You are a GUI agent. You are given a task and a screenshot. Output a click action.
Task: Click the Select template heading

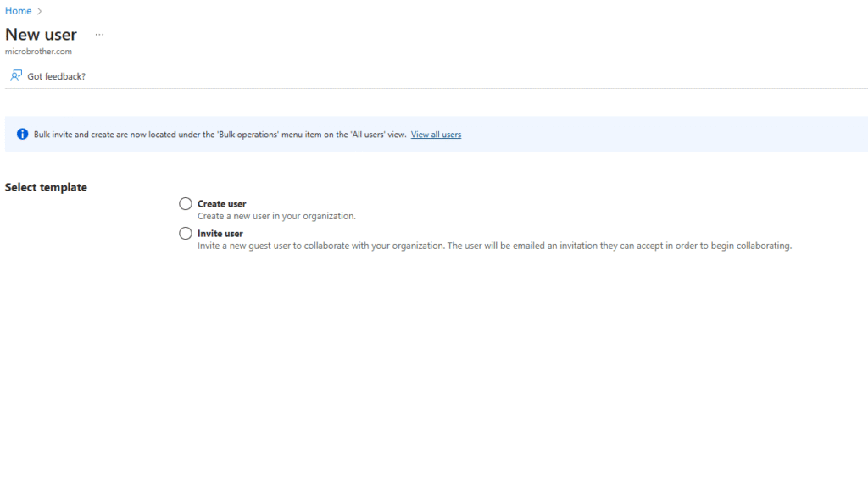(x=46, y=187)
